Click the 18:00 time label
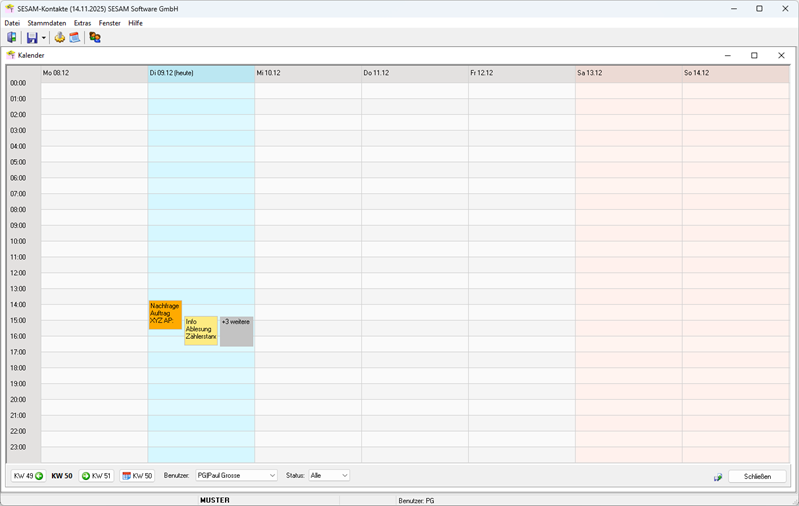This screenshot has width=799, height=506. pyautogui.click(x=18, y=368)
